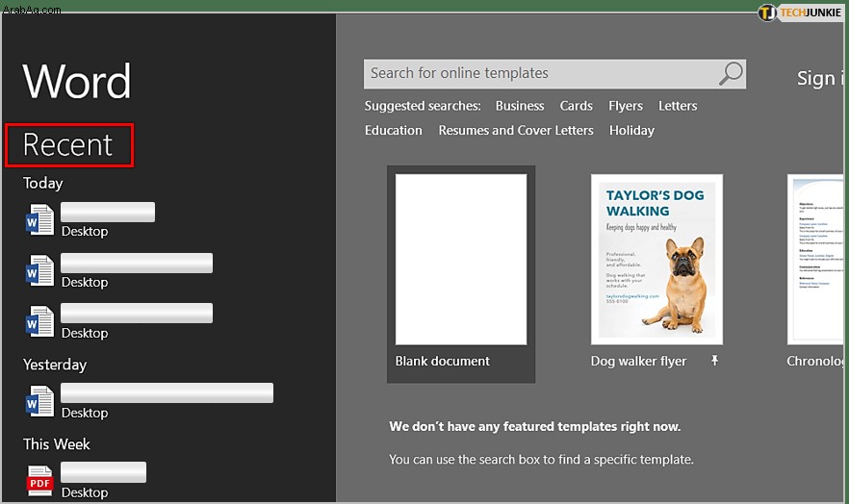
Task: Search suggested category Letters
Action: [x=678, y=106]
